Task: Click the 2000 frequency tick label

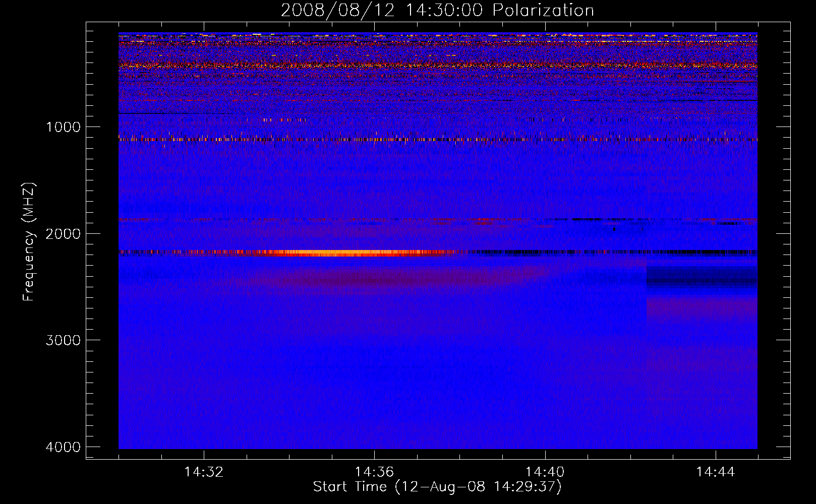Action: point(63,233)
